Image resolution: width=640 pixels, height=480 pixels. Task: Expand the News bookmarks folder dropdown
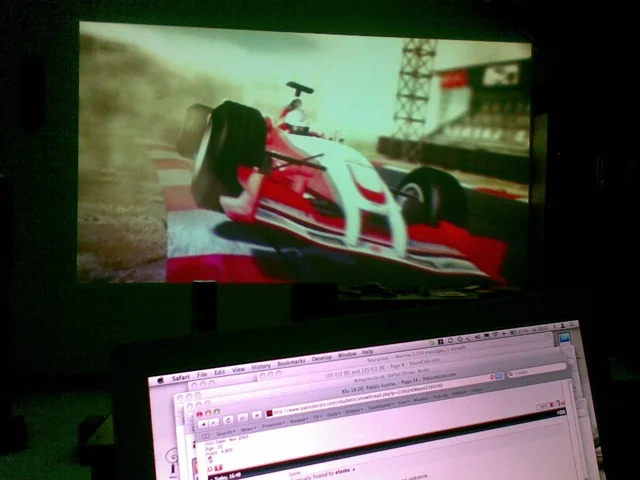(x=246, y=430)
